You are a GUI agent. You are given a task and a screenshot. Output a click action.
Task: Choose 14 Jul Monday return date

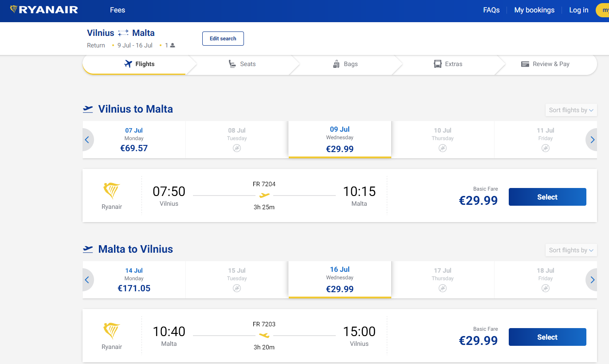(x=134, y=280)
